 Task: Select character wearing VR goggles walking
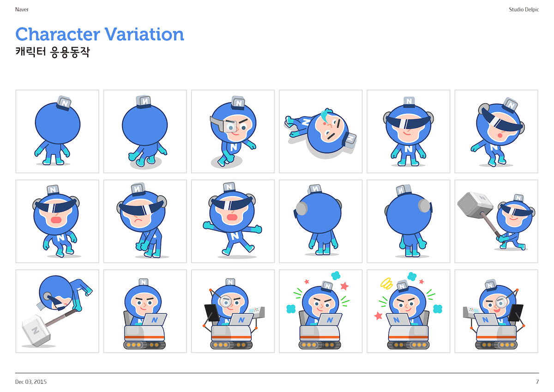(233, 132)
